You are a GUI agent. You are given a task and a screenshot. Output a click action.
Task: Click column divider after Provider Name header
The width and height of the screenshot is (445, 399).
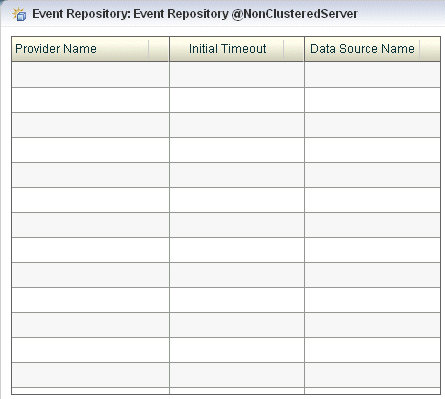tap(149, 49)
